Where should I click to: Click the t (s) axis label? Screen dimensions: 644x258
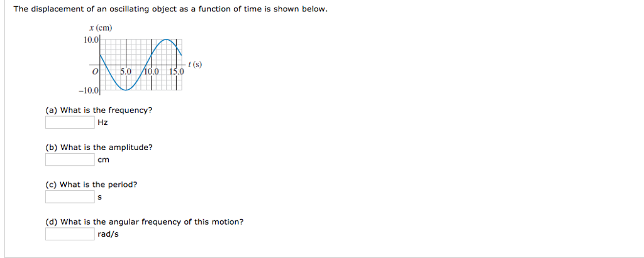[196, 64]
